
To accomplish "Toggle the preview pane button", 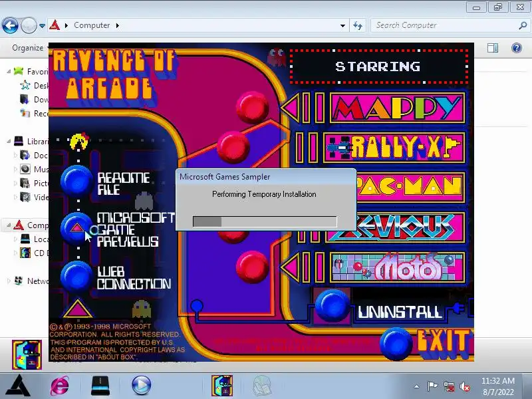I will [493, 48].
